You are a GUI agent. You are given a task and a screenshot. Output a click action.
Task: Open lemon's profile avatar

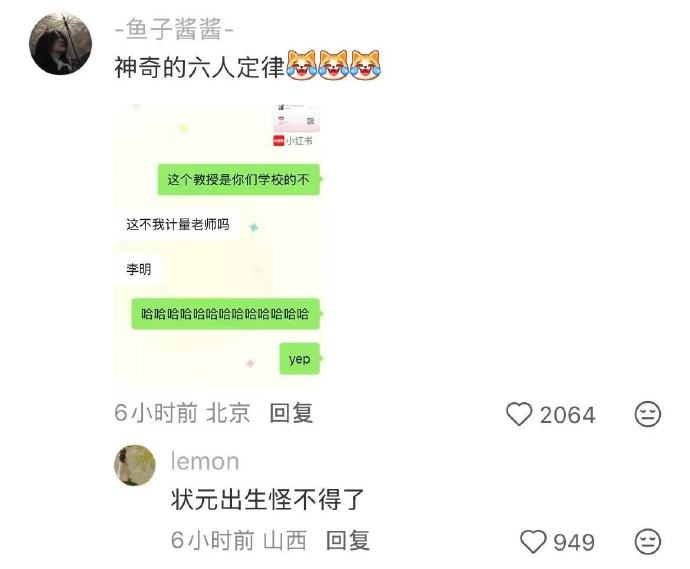click(135, 465)
